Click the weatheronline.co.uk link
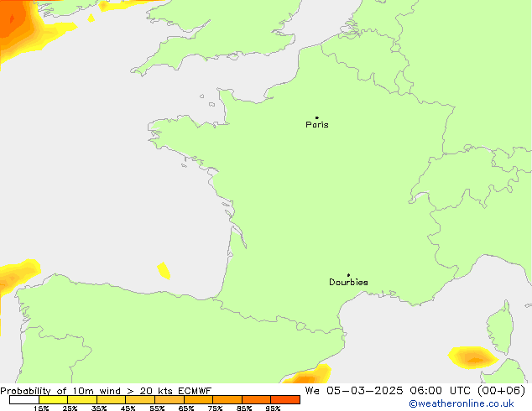The height and width of the screenshot is (411, 532). pyautogui.click(x=462, y=403)
